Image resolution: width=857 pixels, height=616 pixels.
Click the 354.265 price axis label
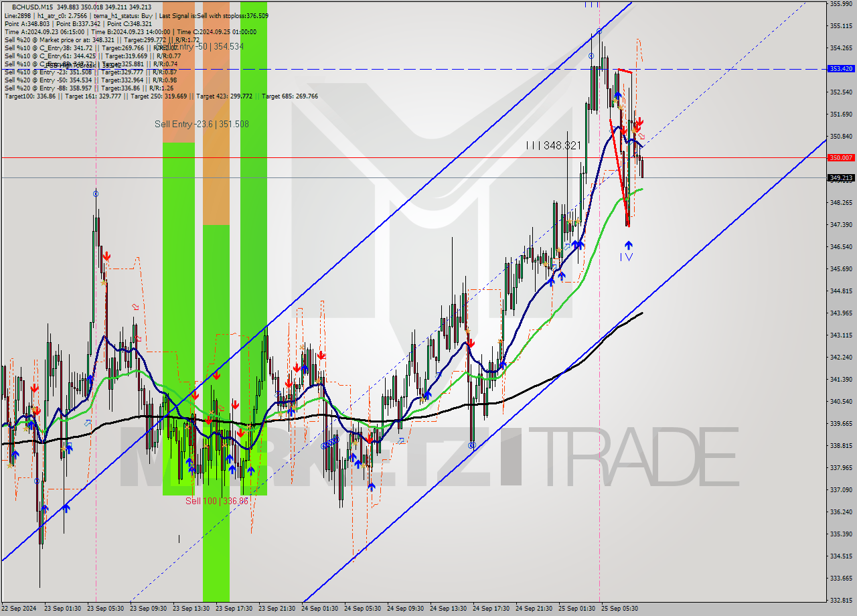pyautogui.click(x=841, y=48)
